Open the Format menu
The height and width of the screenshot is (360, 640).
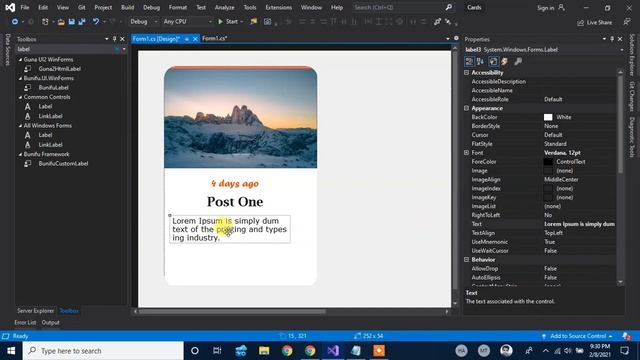178,7
